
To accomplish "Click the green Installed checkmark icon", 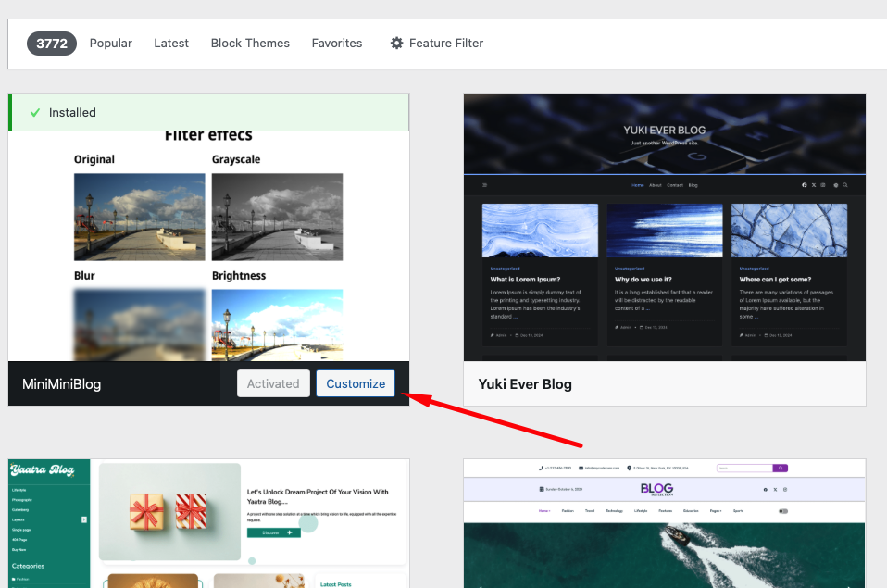I will [35, 112].
